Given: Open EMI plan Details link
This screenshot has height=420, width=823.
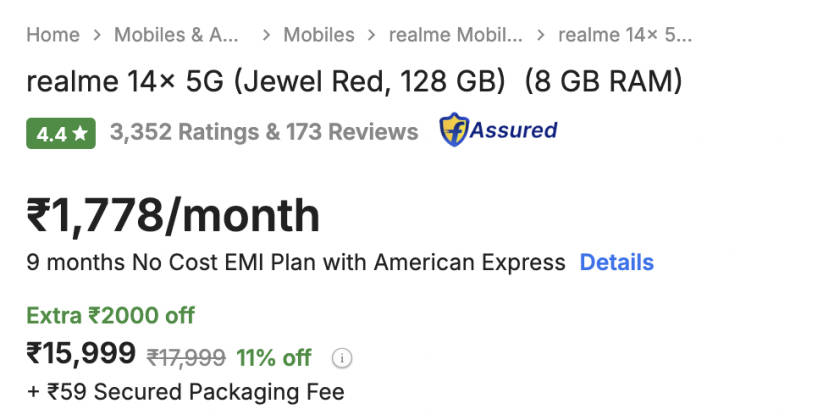Looking at the screenshot, I should 617,263.
